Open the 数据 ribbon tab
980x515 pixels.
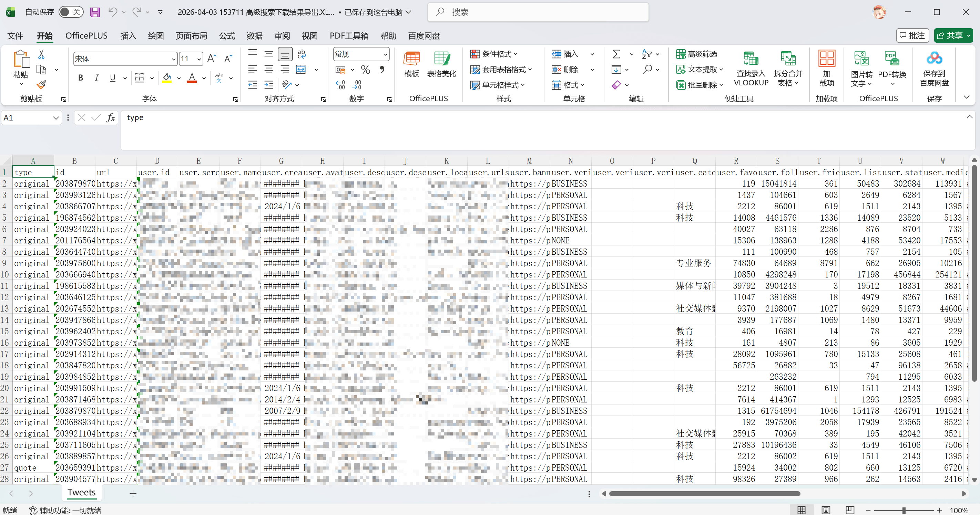tap(254, 36)
